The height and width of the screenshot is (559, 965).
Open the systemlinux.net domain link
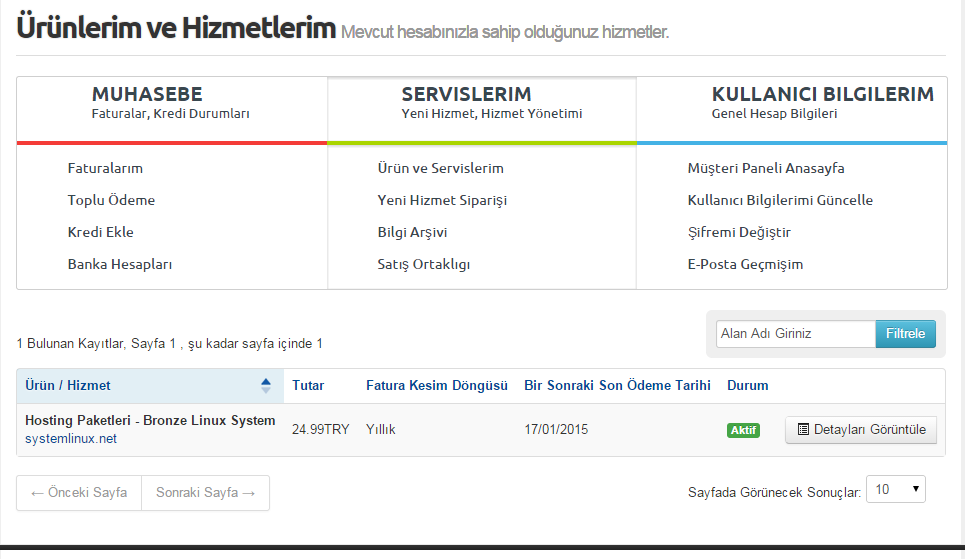(71, 438)
